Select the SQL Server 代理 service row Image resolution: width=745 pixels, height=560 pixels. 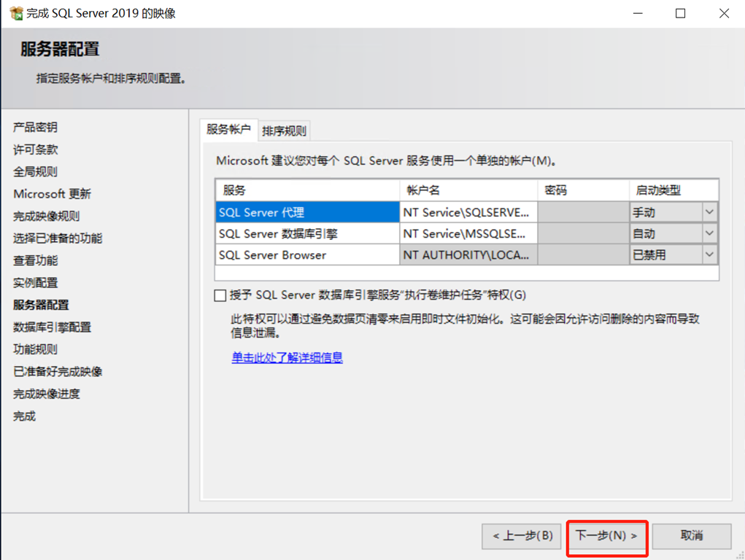tap(307, 212)
